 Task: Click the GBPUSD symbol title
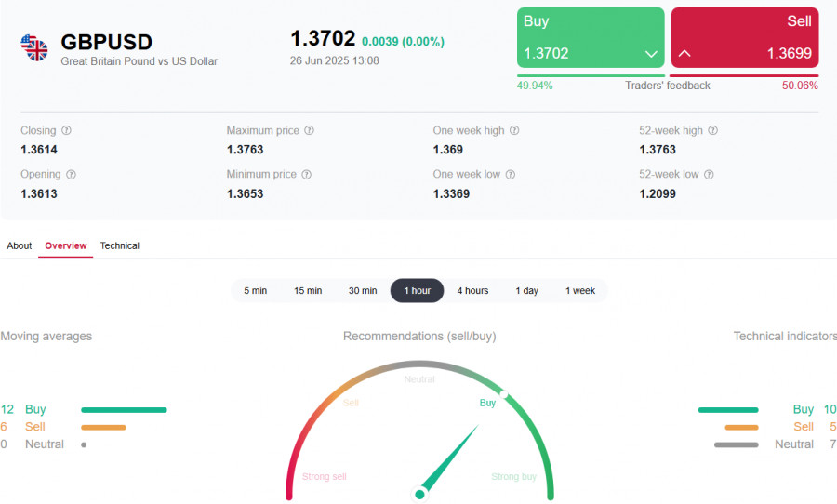[x=106, y=42]
